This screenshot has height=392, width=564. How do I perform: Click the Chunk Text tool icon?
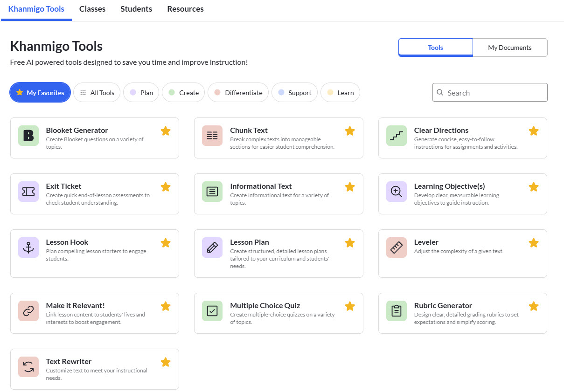[x=212, y=135]
